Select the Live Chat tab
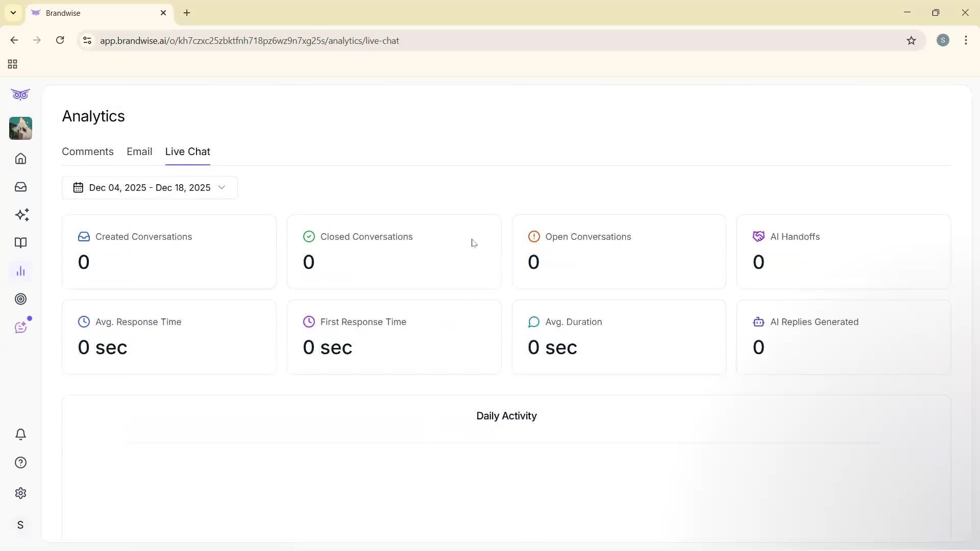Viewport: 980px width, 551px height. click(187, 152)
